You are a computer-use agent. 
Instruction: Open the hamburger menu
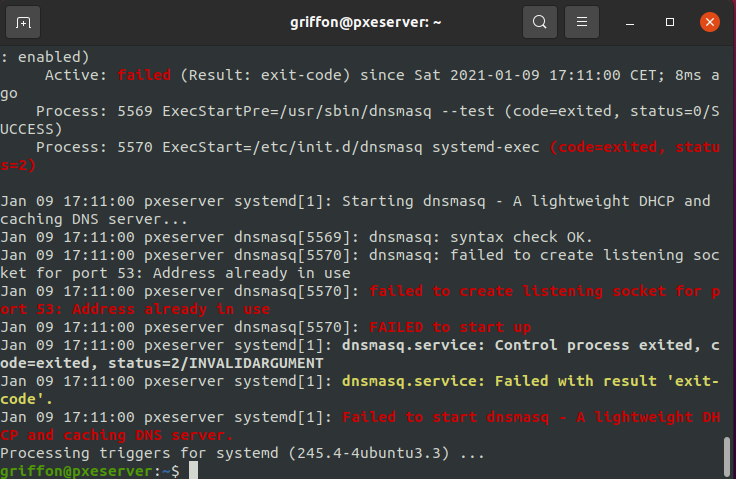[582, 21]
